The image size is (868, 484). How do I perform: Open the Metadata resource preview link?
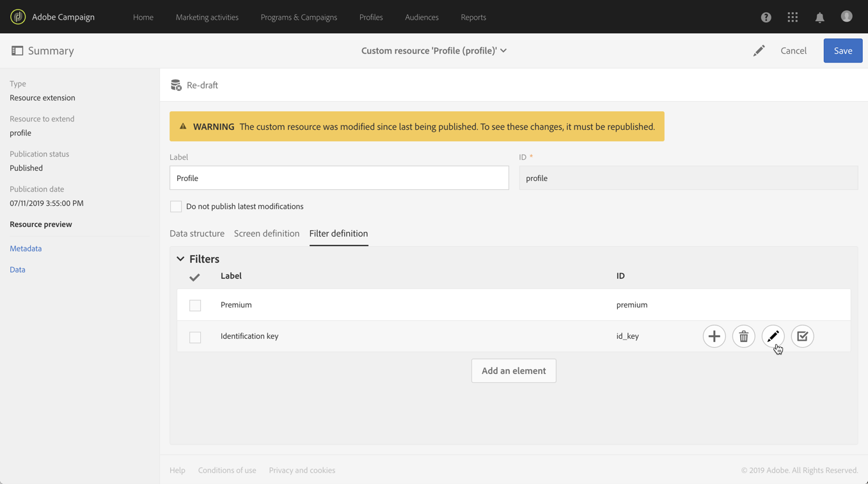pyautogui.click(x=26, y=249)
